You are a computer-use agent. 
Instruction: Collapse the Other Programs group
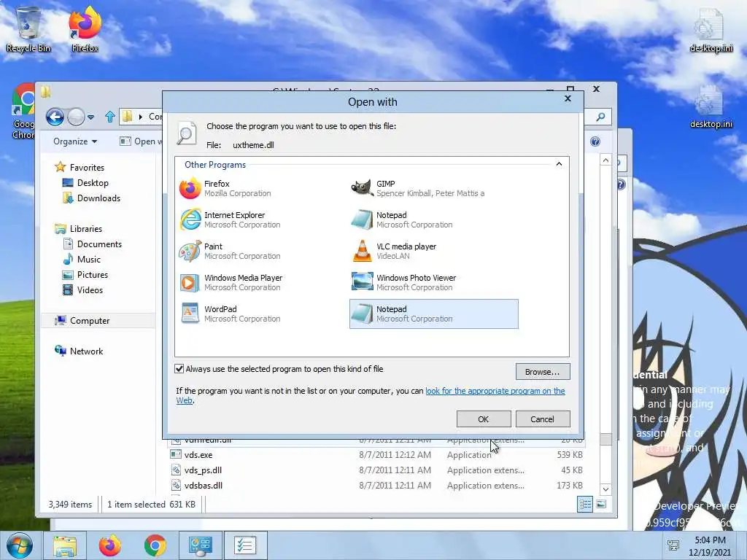point(559,164)
